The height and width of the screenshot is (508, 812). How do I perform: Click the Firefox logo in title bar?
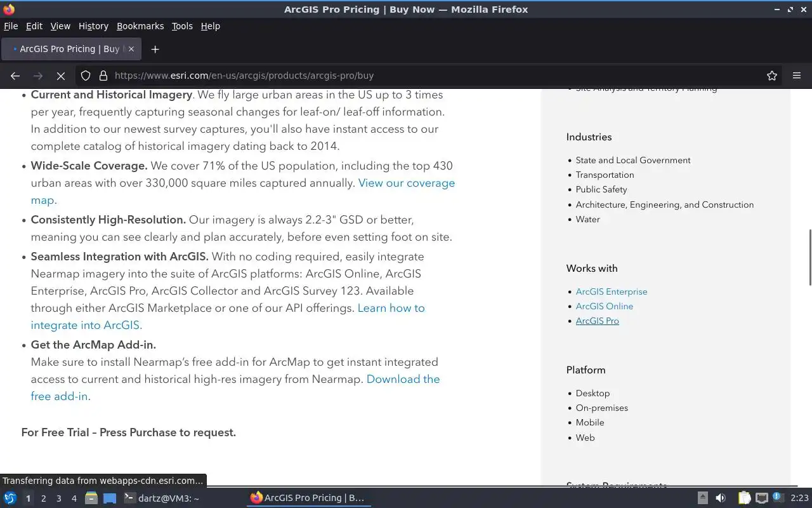pyautogui.click(x=9, y=9)
